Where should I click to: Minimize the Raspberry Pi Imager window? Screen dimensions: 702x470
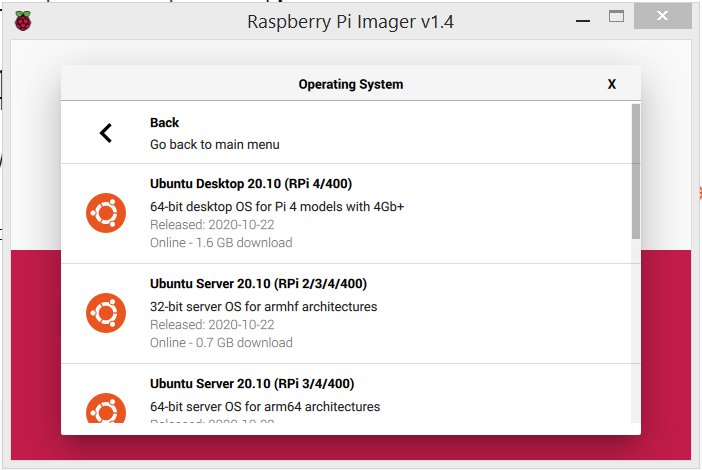582,21
